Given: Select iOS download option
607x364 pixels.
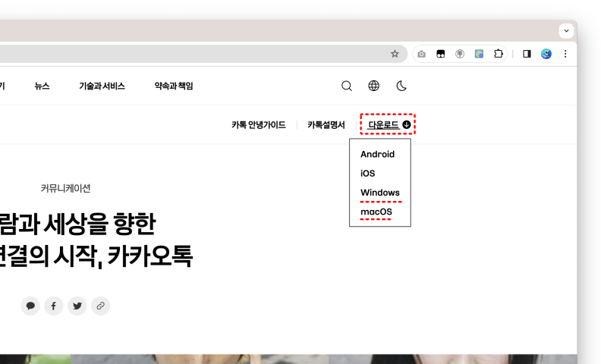Looking at the screenshot, I should tap(368, 174).
